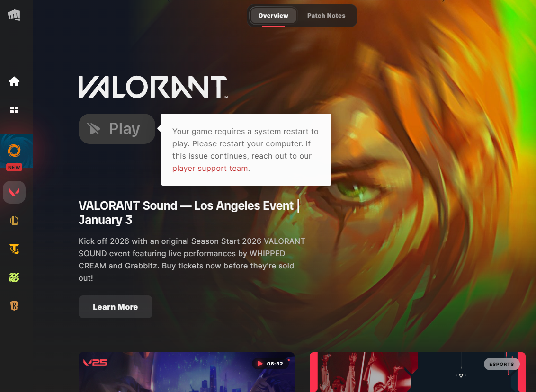Open League of Legends from sidebar
Screen dimensions: 536x392
pyautogui.click(x=14, y=221)
